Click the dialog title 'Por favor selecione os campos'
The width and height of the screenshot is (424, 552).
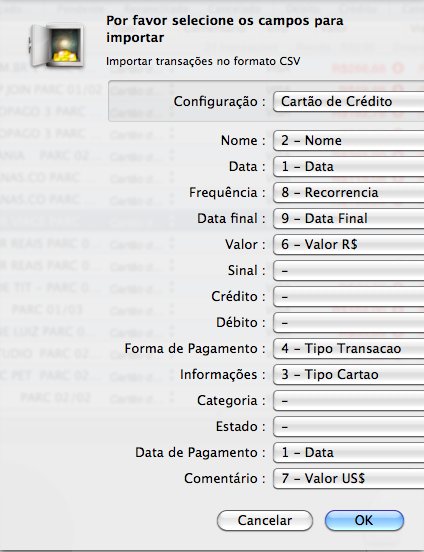[x=225, y=29]
